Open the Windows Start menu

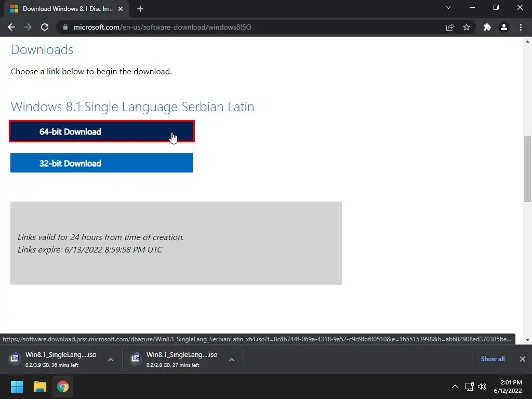pos(17,387)
